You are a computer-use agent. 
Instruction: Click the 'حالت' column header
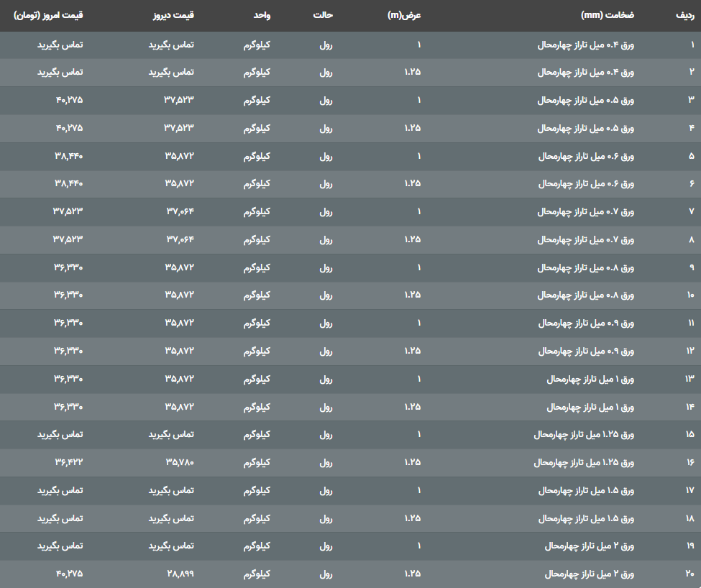(x=323, y=15)
